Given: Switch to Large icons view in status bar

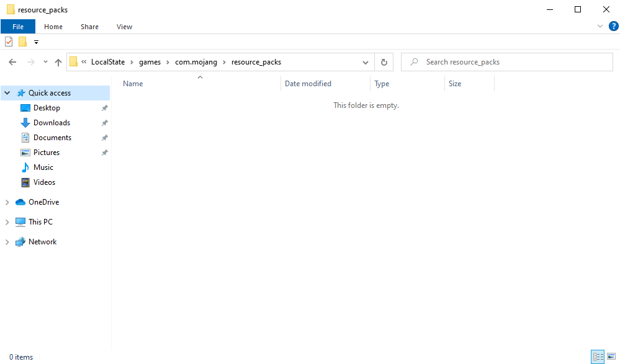Looking at the screenshot, I should point(611,357).
